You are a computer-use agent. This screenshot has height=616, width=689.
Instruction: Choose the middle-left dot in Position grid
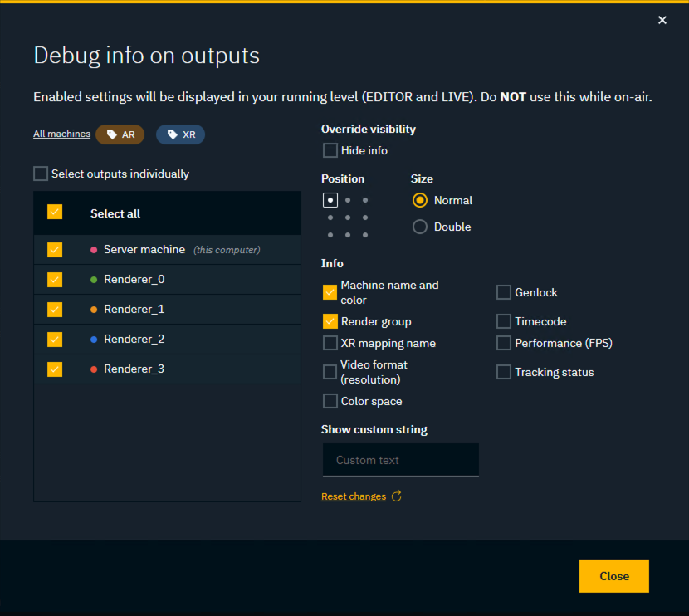point(330,218)
